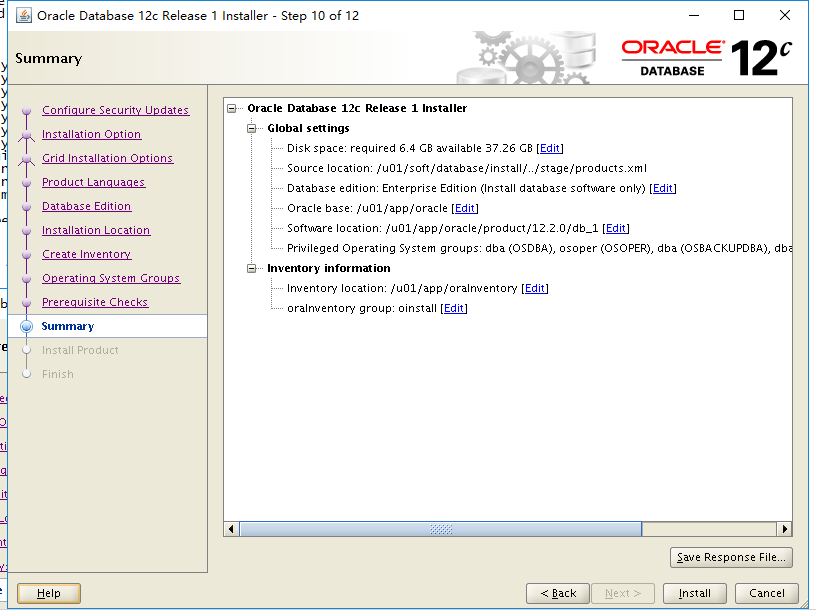The image size is (816, 616).
Task: Click the Java installer icon in title bar
Action: tap(23, 16)
